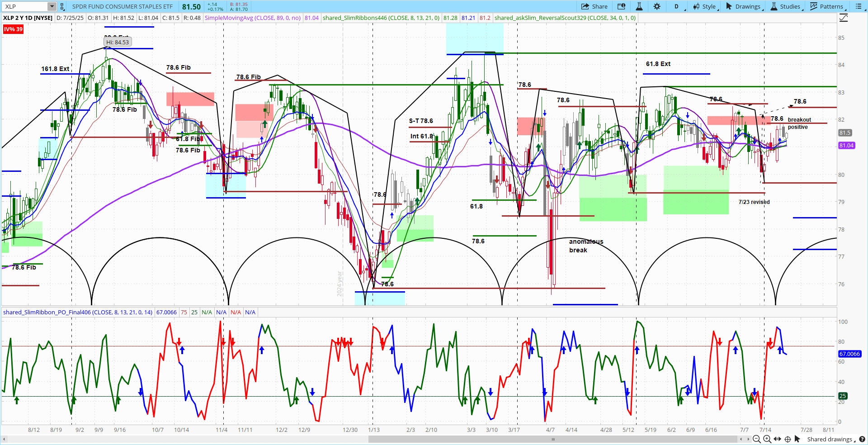Viewport: 868px width, 445px height.
Task: Open the chart menu via hamburger list icon
Action: point(858,6)
